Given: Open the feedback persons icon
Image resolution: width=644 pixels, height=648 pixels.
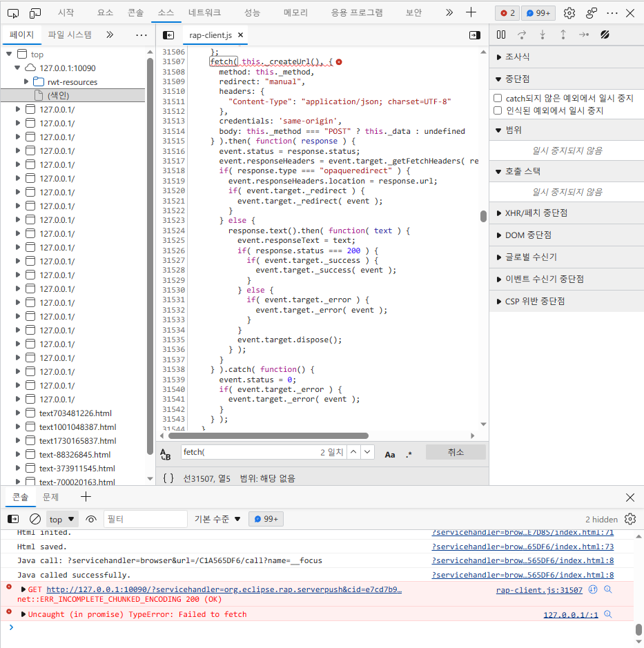Looking at the screenshot, I should (591, 13).
